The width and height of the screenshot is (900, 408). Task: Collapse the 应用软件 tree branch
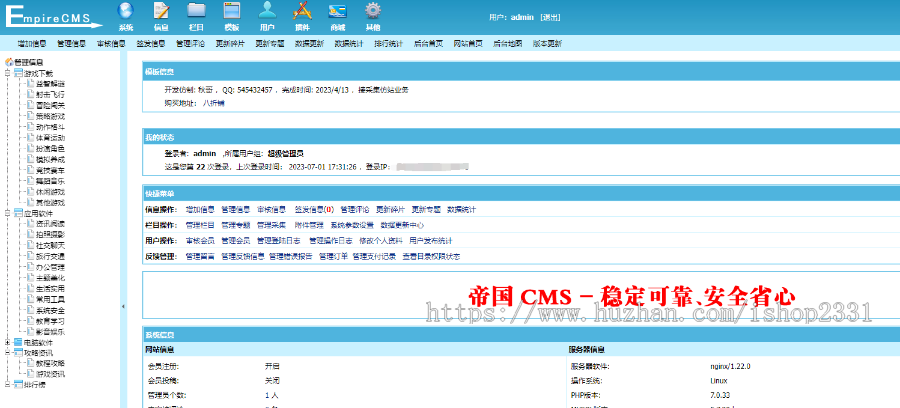(x=7, y=213)
